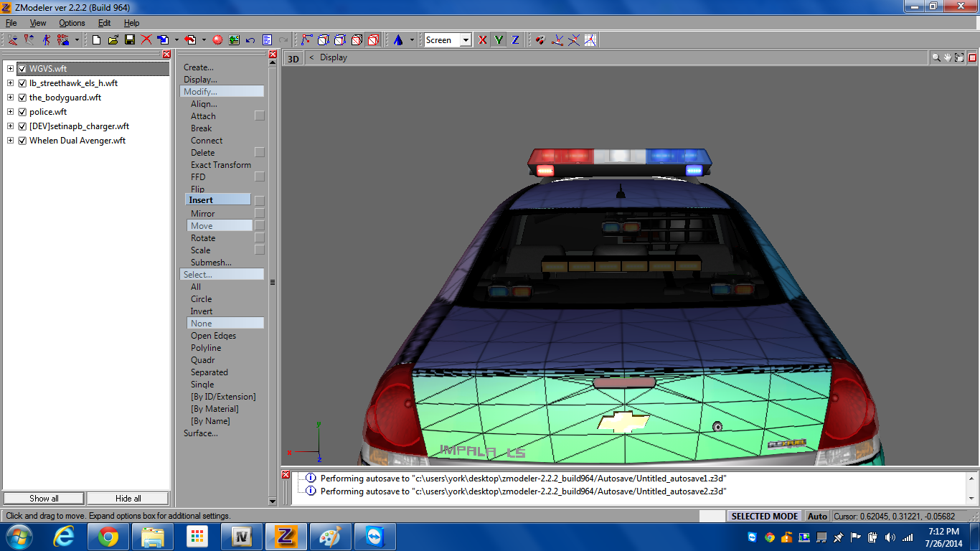Open the Edit menu
Screen dimensions: 980x551
pos(104,23)
